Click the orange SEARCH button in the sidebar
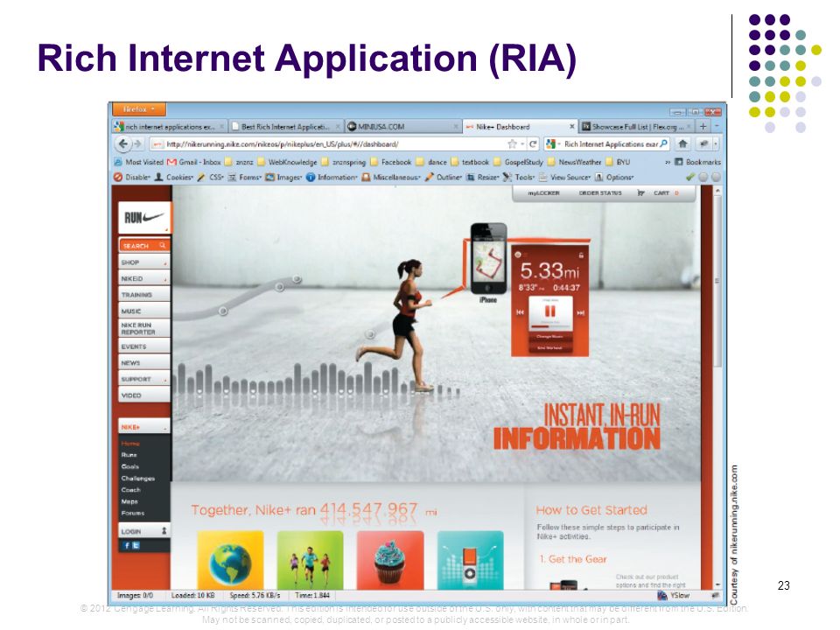840x630 pixels. point(144,245)
